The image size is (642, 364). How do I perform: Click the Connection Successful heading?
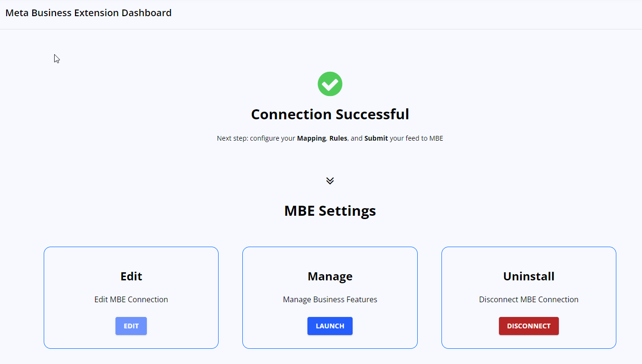pos(330,114)
